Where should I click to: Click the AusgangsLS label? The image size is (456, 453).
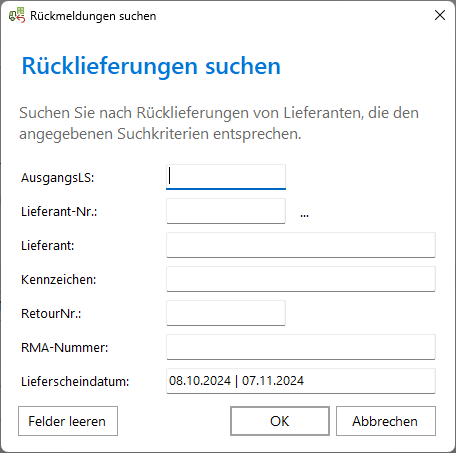click(x=58, y=178)
